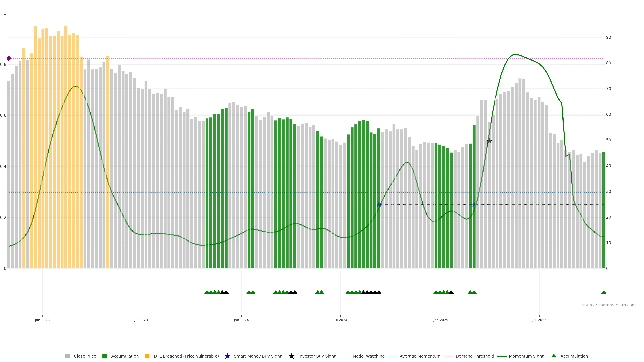Viewport: 644px width, 362px height.
Task: Click the black Investor Buy Signal star in legend
Action: pyautogui.click(x=291, y=356)
